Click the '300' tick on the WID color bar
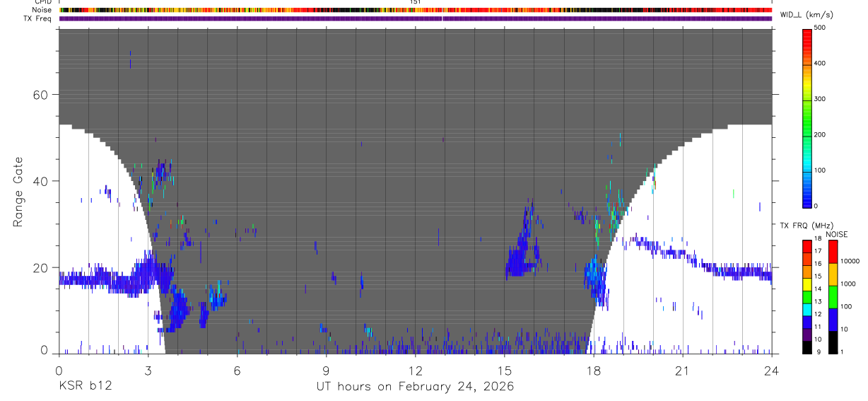This screenshot has width=868, height=401. click(x=820, y=99)
